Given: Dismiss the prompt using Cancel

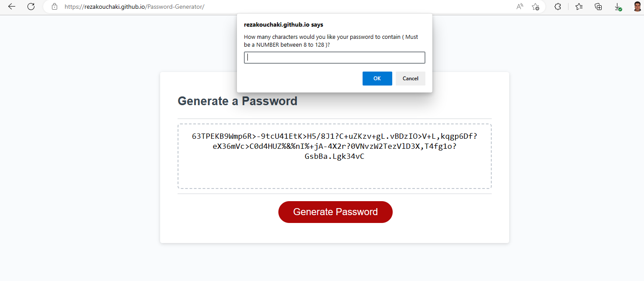Looking at the screenshot, I should click(x=410, y=79).
